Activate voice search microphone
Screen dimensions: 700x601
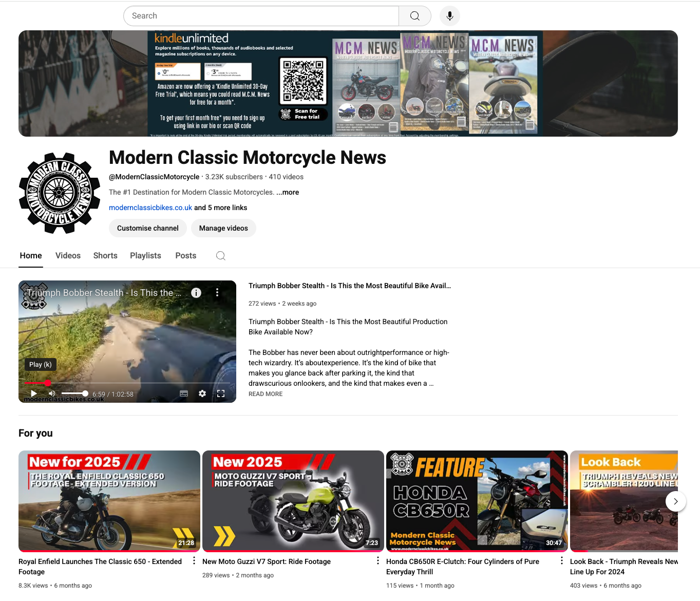click(x=449, y=16)
